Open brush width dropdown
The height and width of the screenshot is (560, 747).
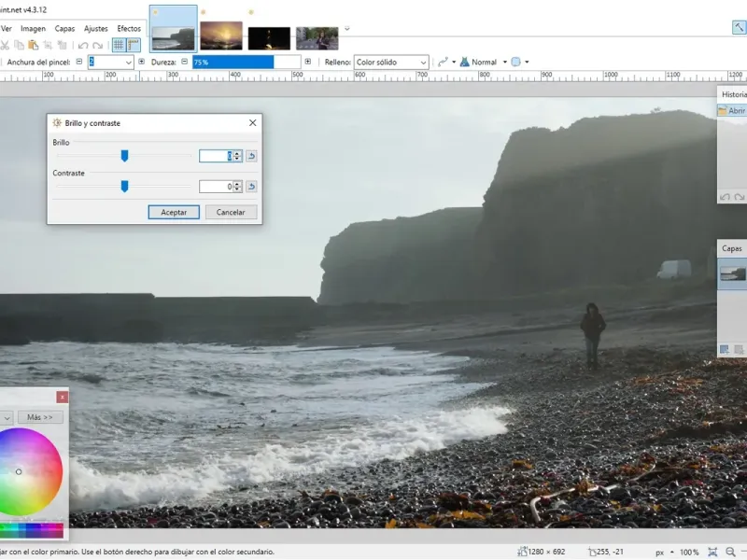tap(128, 63)
